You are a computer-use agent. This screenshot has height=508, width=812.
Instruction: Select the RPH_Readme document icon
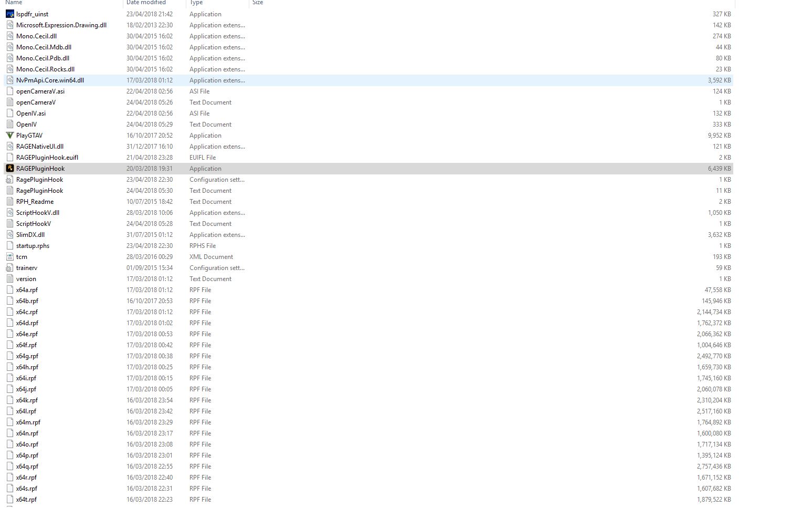coord(10,202)
